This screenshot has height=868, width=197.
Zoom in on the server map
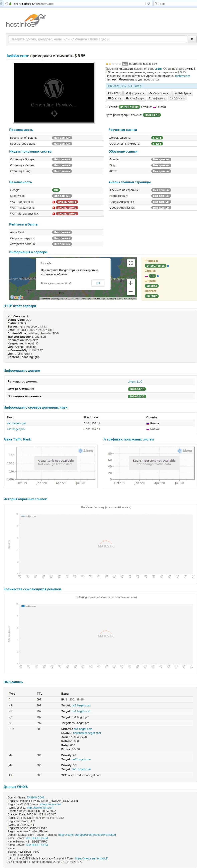click(x=131, y=283)
